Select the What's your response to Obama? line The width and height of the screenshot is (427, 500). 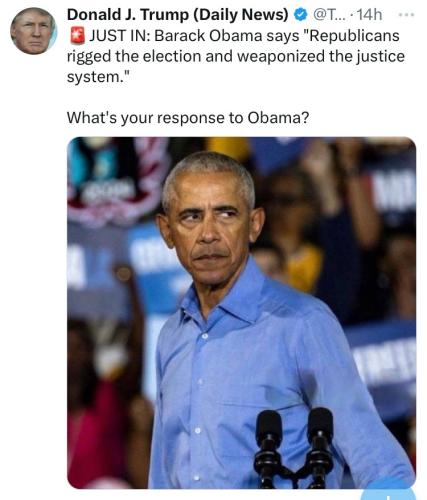[188, 118]
